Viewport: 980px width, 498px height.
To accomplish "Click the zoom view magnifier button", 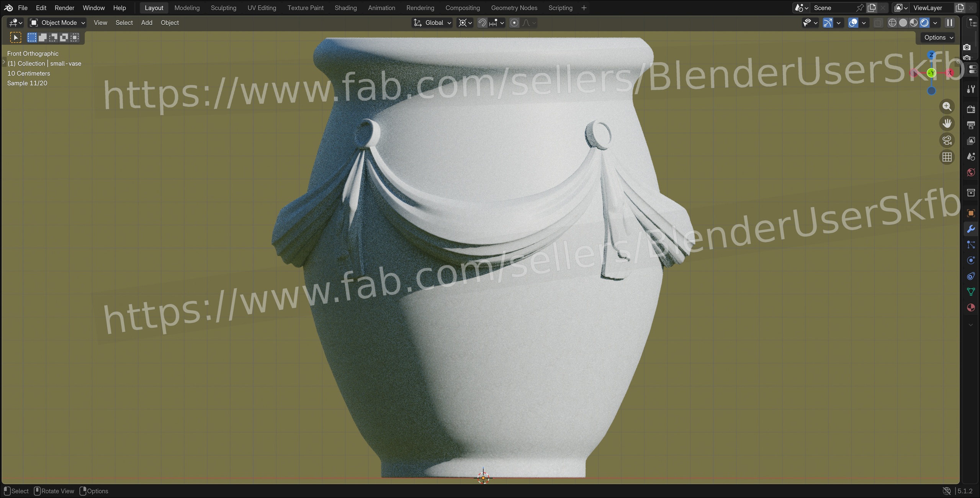I will (947, 106).
